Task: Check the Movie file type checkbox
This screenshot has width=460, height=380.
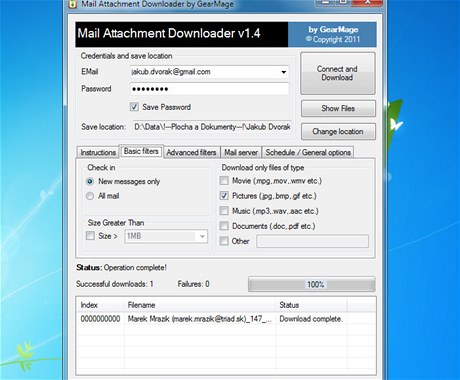Action: (x=224, y=181)
